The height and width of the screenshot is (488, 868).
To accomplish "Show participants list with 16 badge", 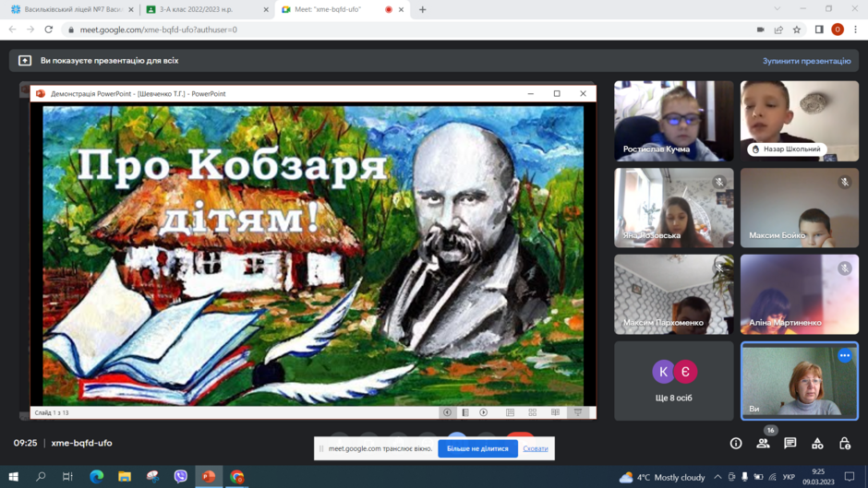I will 764,443.
